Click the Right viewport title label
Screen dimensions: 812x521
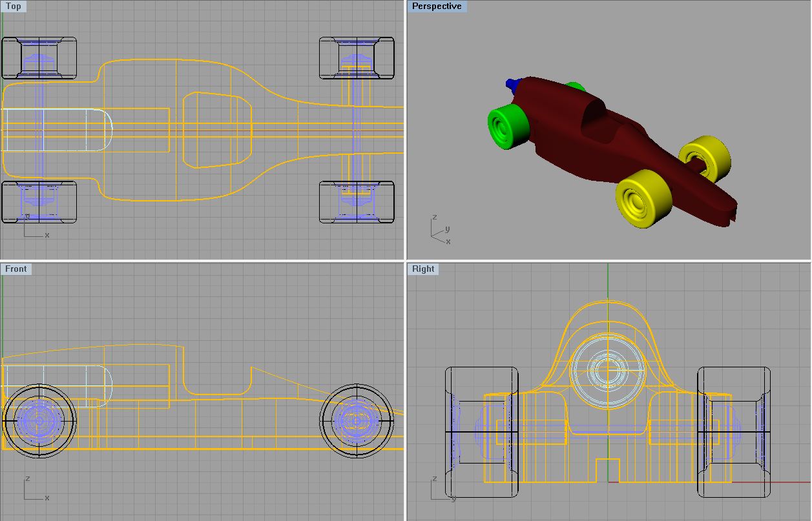point(423,269)
